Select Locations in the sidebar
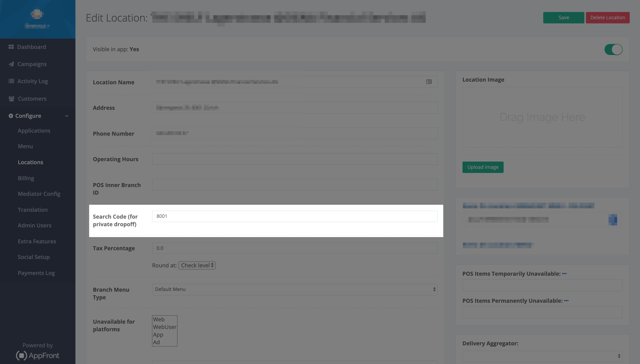Image resolution: width=640 pixels, height=364 pixels. [x=30, y=162]
